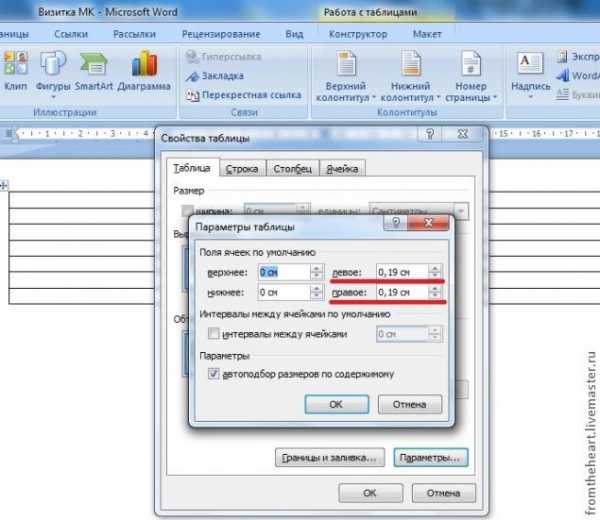
Task: Uncheck автоподбор размеров по содержимому
Action: (x=212, y=374)
